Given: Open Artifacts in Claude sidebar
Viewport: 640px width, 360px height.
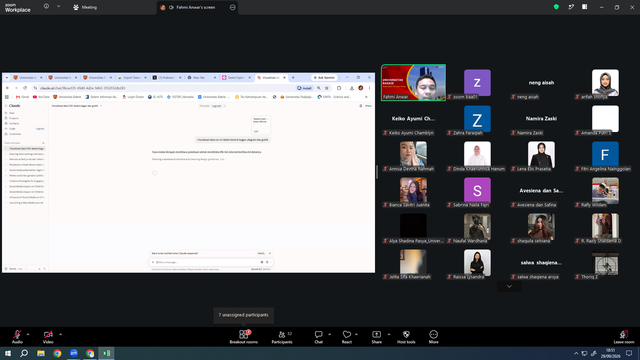Looking at the screenshot, I should [13, 123].
